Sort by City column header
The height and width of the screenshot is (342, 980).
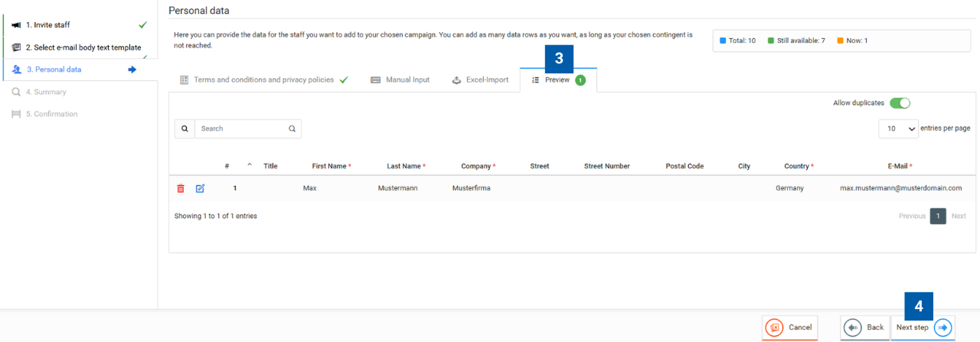click(x=744, y=166)
